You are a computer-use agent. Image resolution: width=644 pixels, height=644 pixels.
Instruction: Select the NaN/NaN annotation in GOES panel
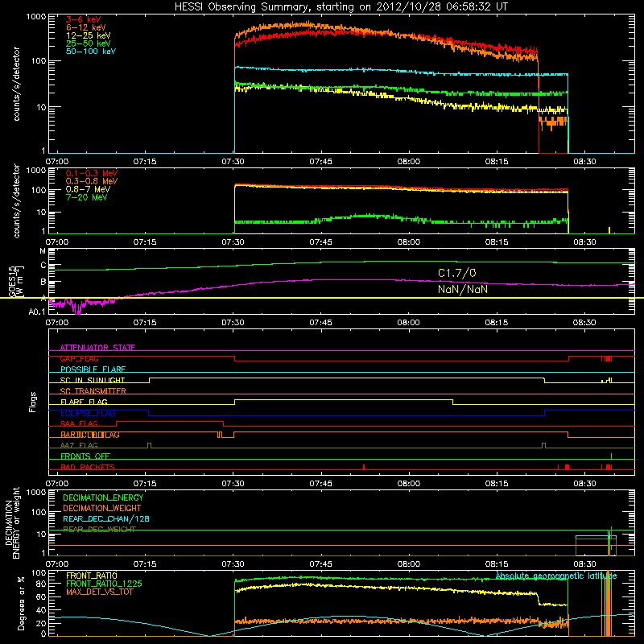coord(462,289)
